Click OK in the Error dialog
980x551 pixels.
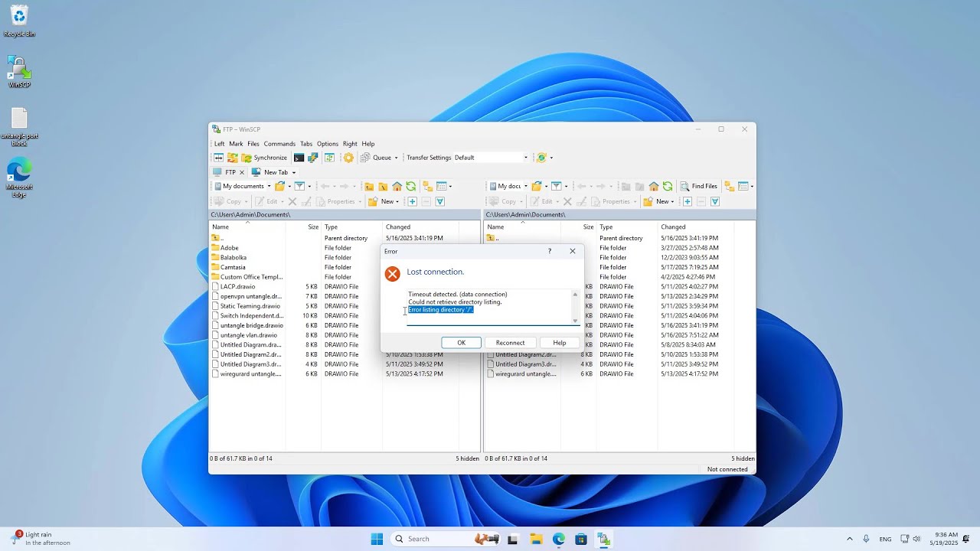461,343
